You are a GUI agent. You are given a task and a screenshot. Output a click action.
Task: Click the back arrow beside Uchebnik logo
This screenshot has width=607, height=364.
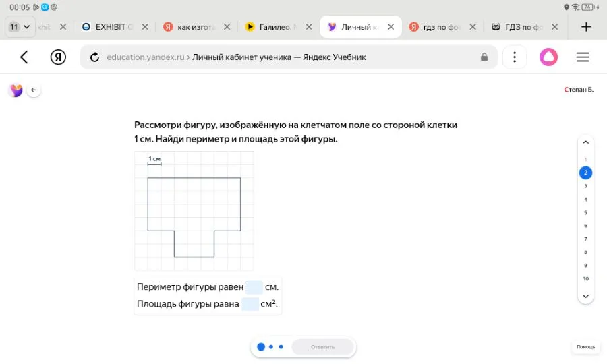[34, 90]
